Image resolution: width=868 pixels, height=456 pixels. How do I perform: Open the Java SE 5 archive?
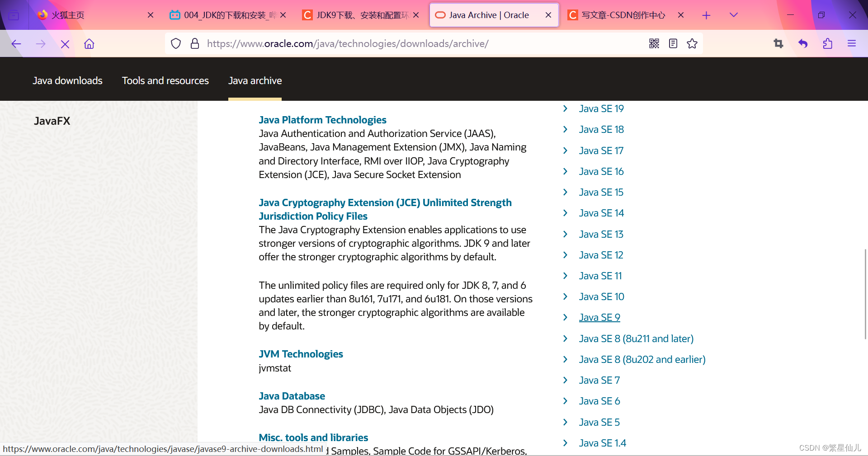[599, 422]
